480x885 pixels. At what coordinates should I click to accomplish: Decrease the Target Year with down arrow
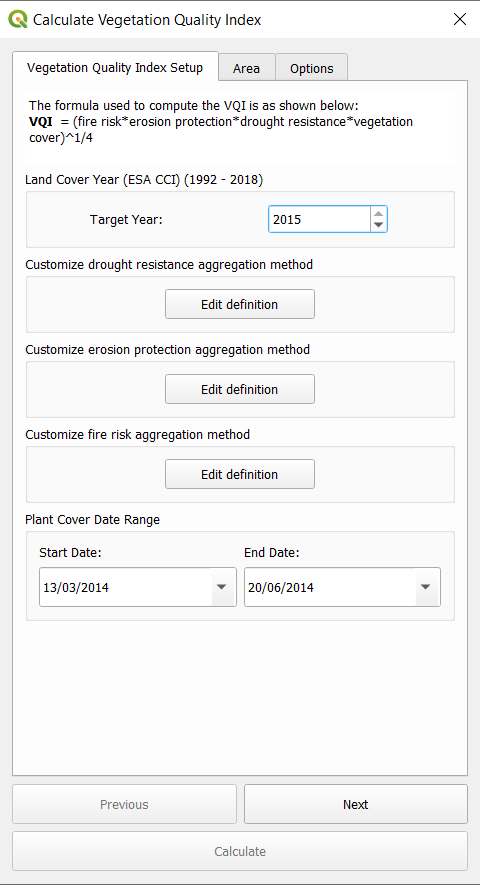(378, 226)
